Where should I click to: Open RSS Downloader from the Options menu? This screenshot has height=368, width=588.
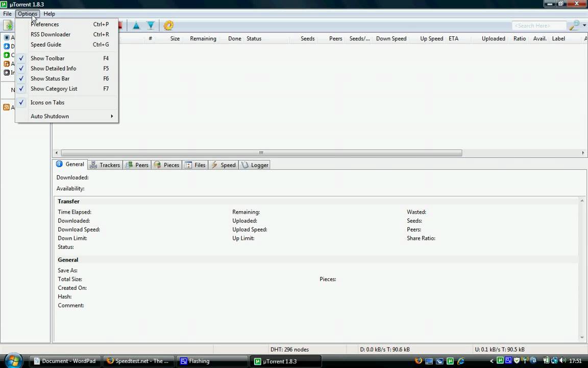67,34
